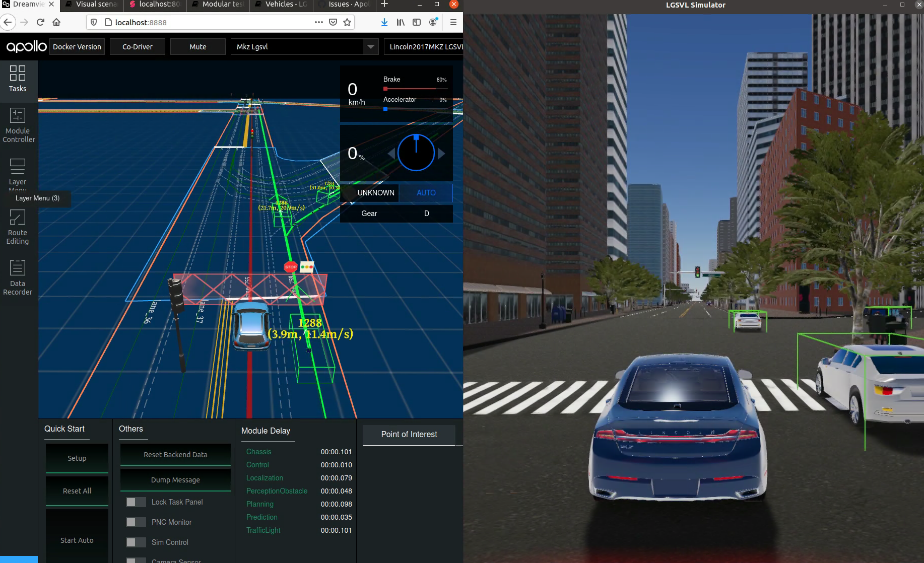The width and height of the screenshot is (924, 563).
Task: Expand the Mkz Lgsvl map dropdown
Action: click(x=371, y=46)
